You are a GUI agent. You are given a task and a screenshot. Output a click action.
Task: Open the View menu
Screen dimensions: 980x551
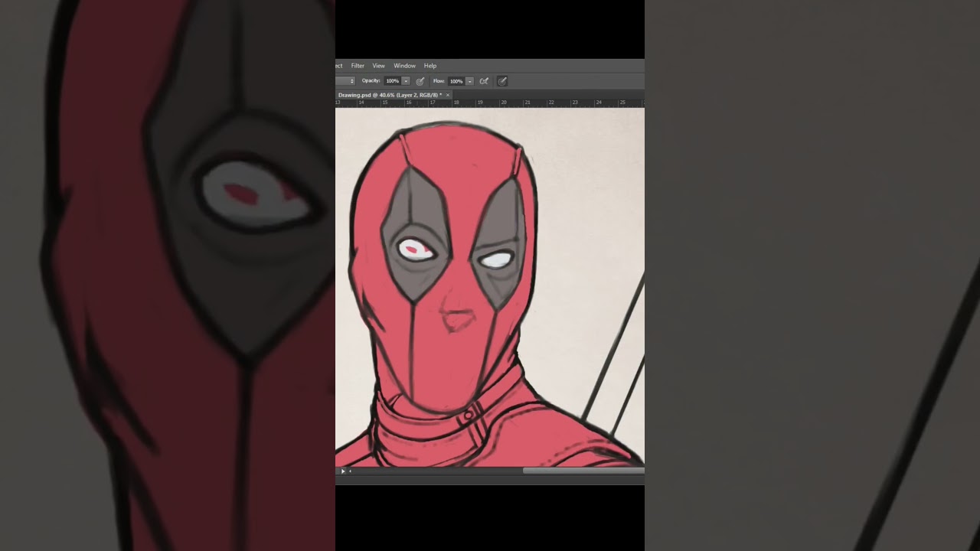[378, 66]
